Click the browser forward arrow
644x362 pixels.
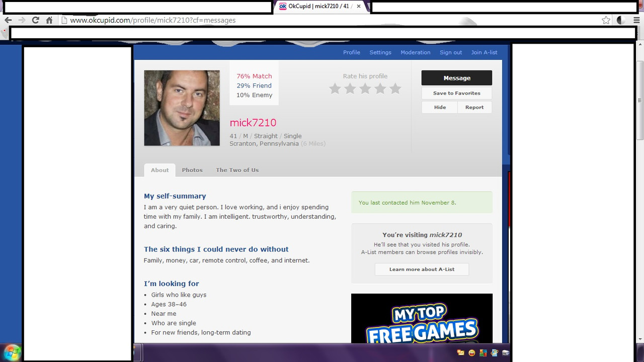[x=22, y=20]
